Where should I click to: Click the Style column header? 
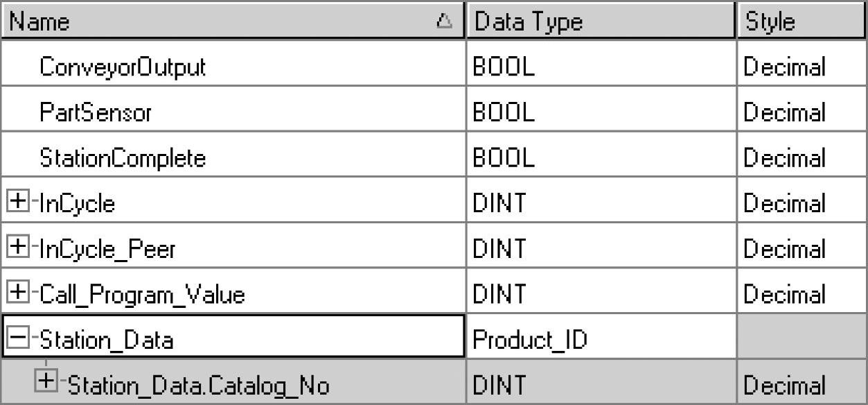801,21
